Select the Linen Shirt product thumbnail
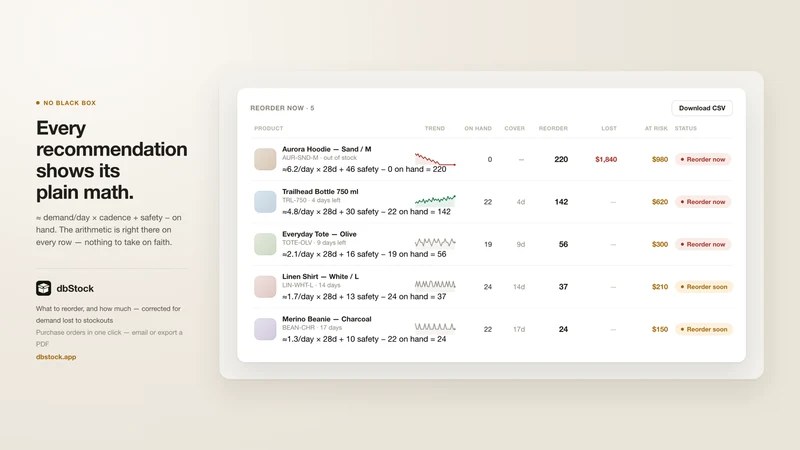The height and width of the screenshot is (450, 800). pyautogui.click(x=265, y=287)
